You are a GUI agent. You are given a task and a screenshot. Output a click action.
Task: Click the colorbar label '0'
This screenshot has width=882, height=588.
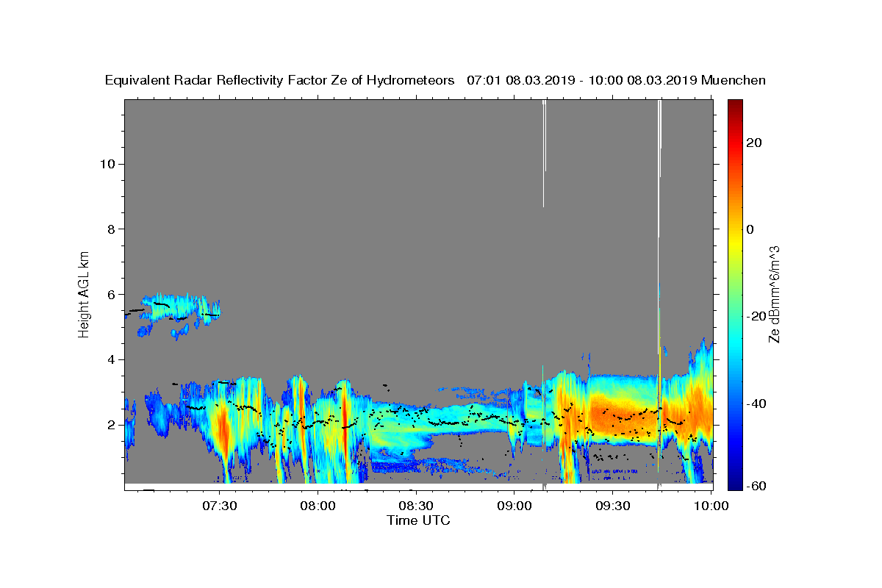[750, 229]
